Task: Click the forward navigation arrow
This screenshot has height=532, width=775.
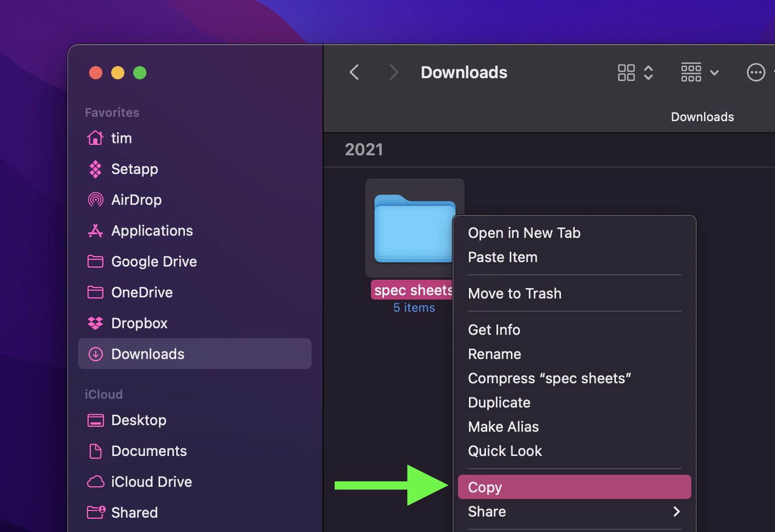Action: 394,73
